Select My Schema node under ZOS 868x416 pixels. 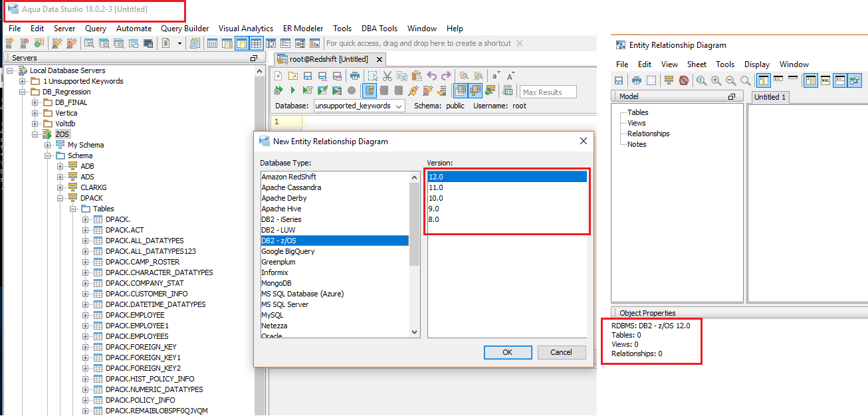point(86,145)
